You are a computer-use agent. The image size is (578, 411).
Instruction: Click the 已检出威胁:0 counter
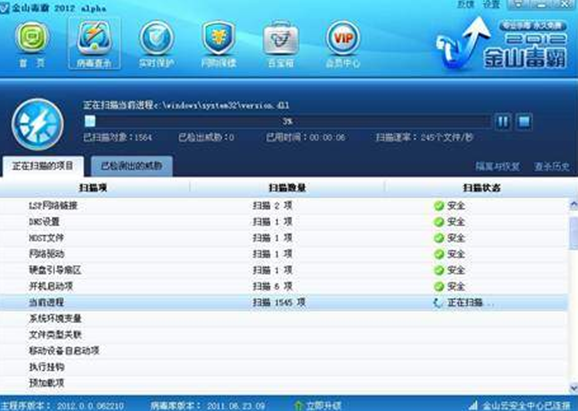click(x=206, y=137)
